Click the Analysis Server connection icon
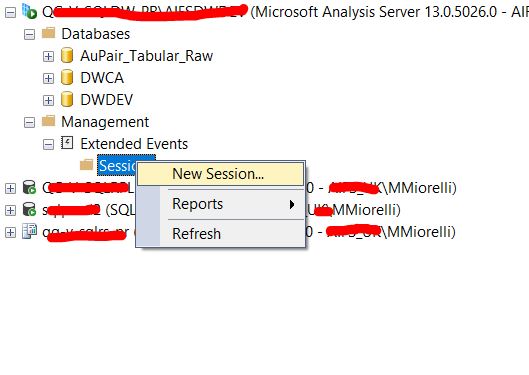 coord(29,12)
